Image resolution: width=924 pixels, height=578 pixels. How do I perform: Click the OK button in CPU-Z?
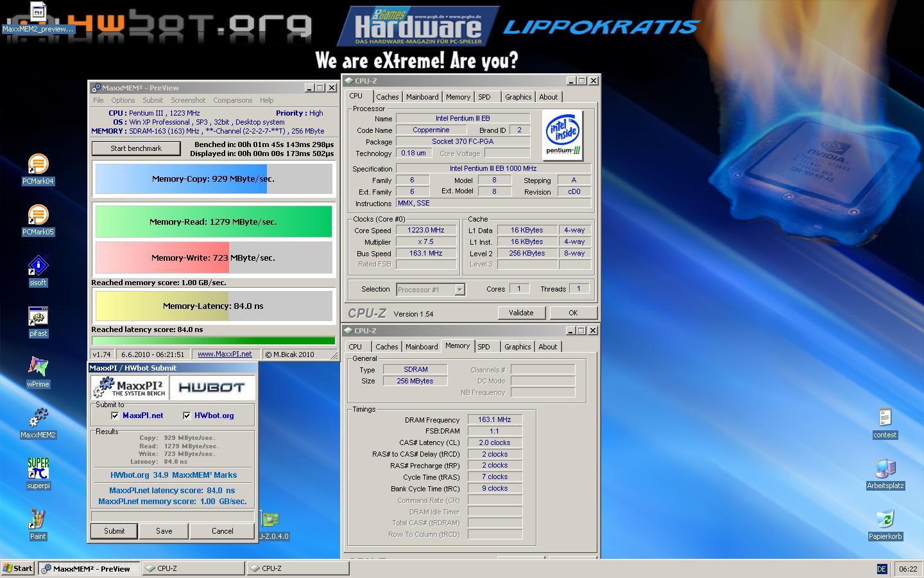tap(573, 313)
